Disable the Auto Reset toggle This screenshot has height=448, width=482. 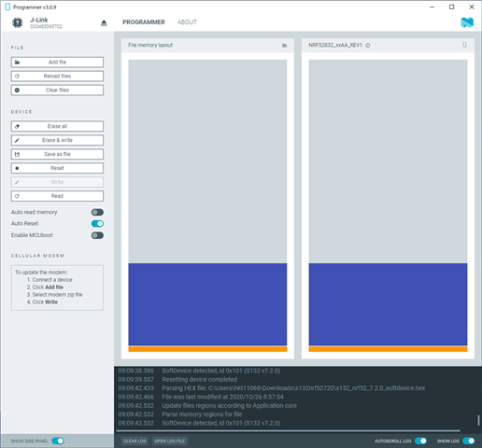[97, 224]
